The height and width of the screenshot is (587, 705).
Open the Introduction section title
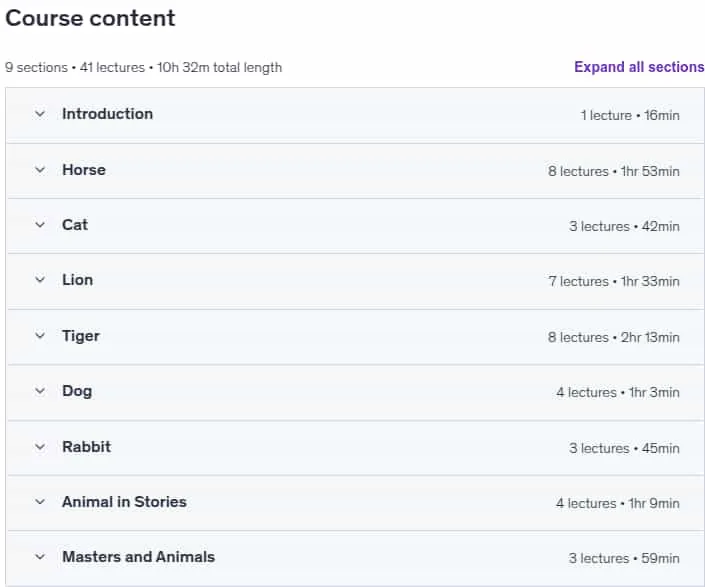tap(107, 114)
